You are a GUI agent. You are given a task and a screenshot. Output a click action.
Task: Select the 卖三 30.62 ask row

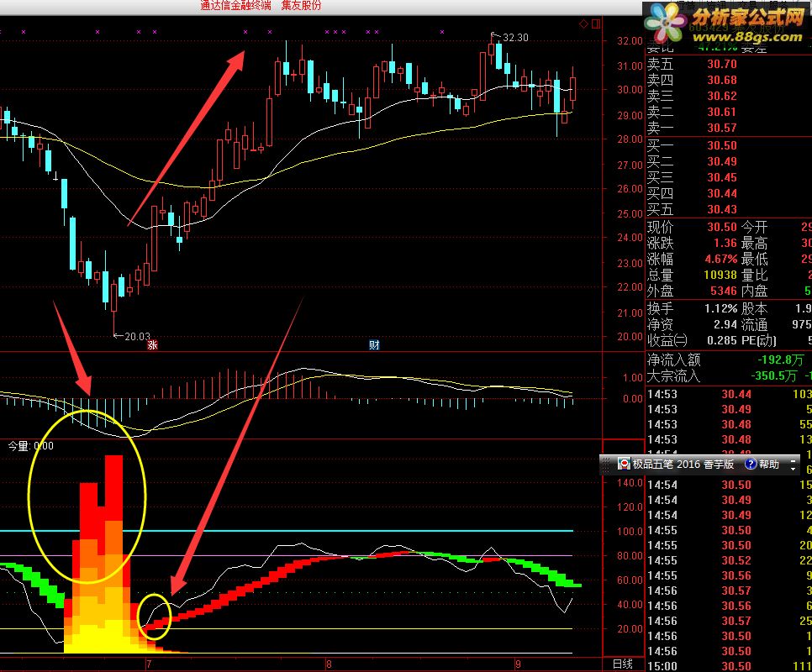click(729, 97)
